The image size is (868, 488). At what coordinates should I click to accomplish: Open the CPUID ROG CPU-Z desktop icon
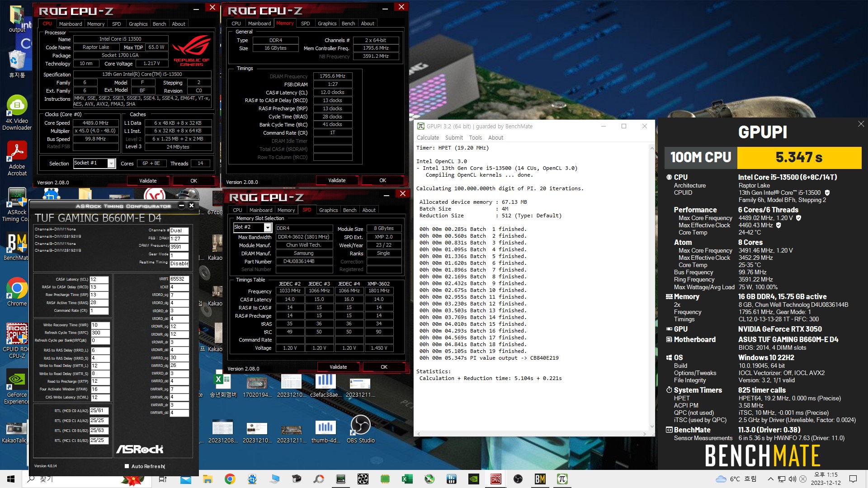coord(17,341)
